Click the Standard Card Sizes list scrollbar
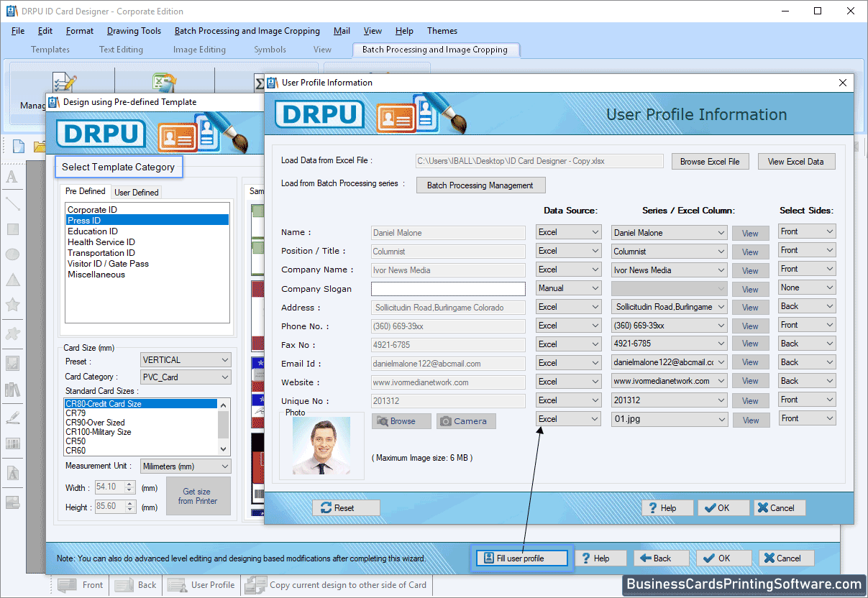 (224, 426)
